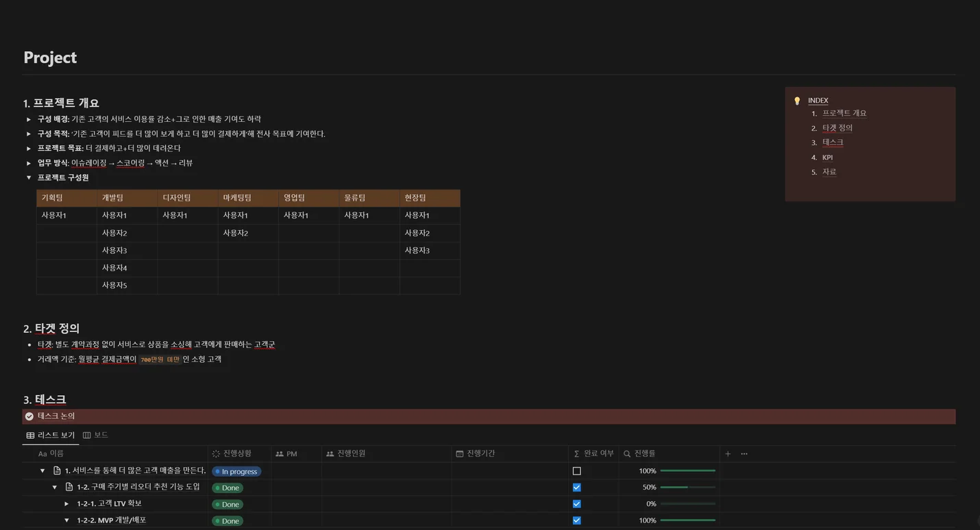The height and width of the screenshot is (530, 980).
Task: Uncheck the box for row 1-2-1. 고객 LTV 확보
Action: click(x=576, y=504)
